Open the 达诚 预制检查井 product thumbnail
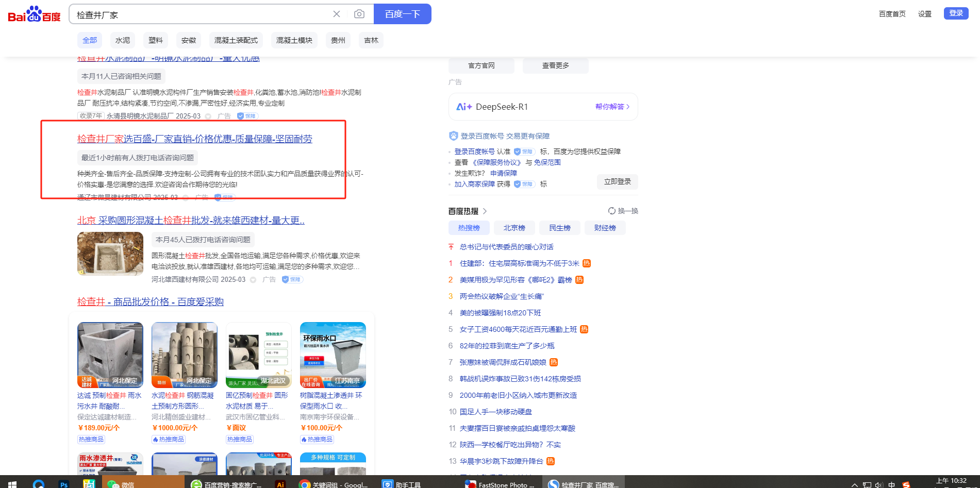 [110, 355]
